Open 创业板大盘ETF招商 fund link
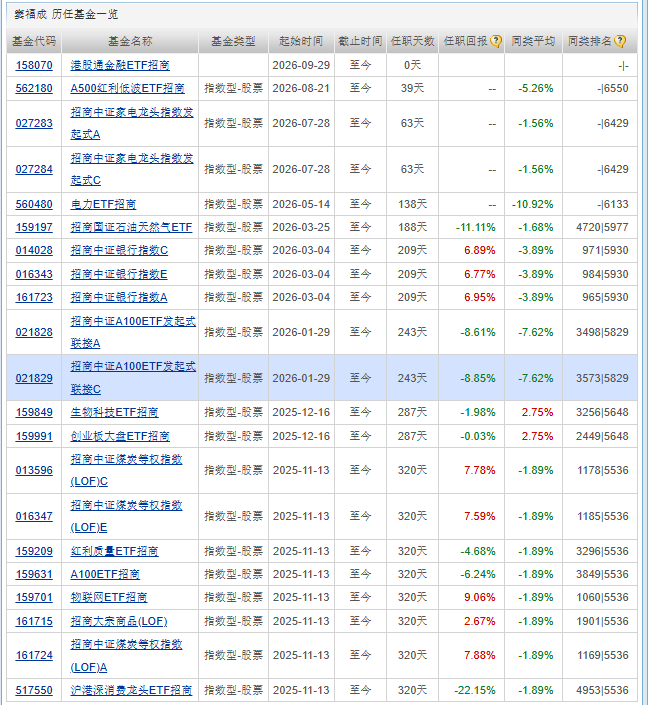This screenshot has width=653, height=705. (120, 436)
